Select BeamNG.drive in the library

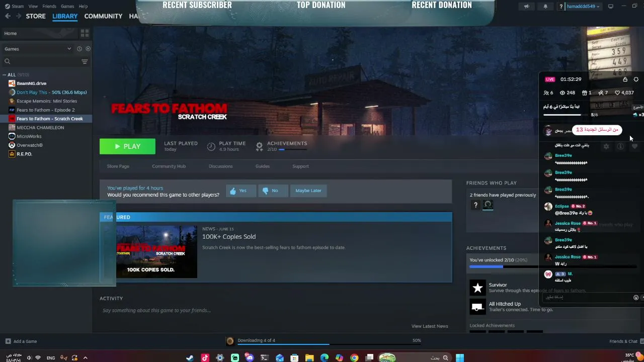(x=31, y=83)
